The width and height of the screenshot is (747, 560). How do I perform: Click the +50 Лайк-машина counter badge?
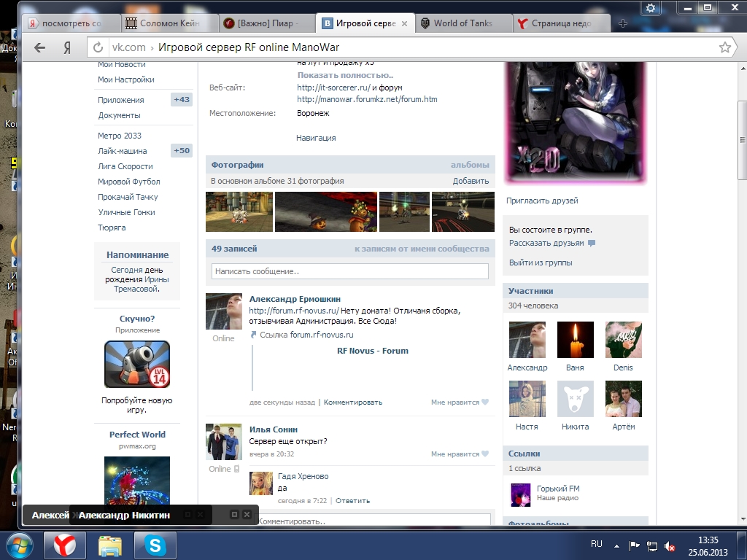(x=182, y=150)
